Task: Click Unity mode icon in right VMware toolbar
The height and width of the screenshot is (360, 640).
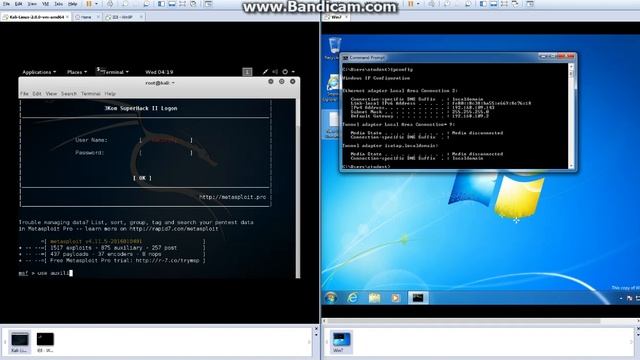Action: tap(515, 4)
